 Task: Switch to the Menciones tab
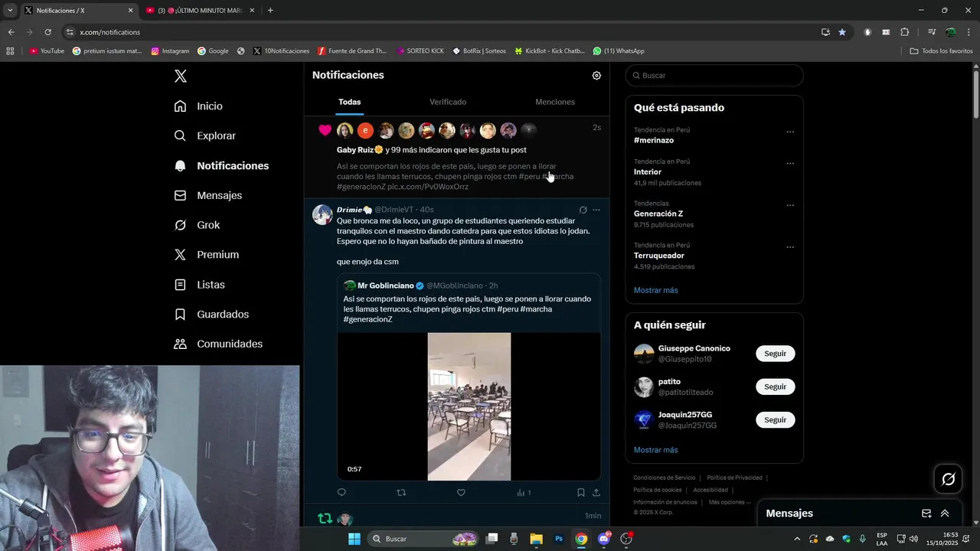pyautogui.click(x=555, y=102)
